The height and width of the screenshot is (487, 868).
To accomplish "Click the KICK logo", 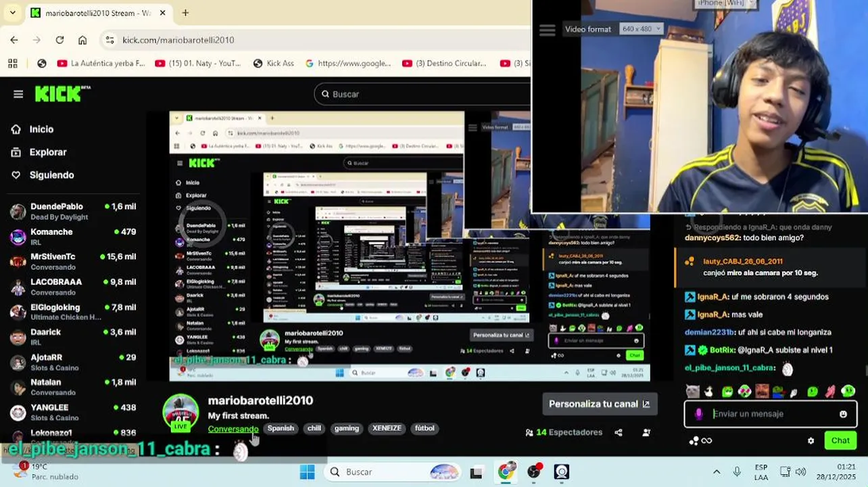I will point(62,93).
